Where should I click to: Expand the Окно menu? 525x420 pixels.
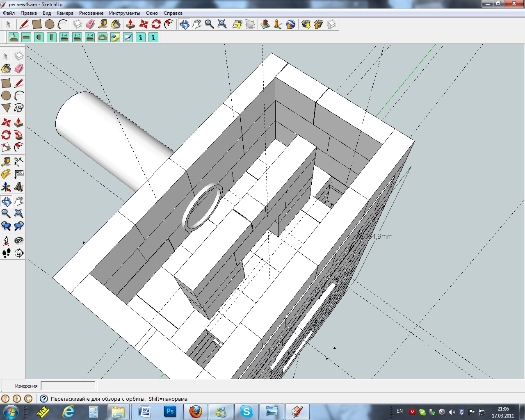click(x=152, y=13)
